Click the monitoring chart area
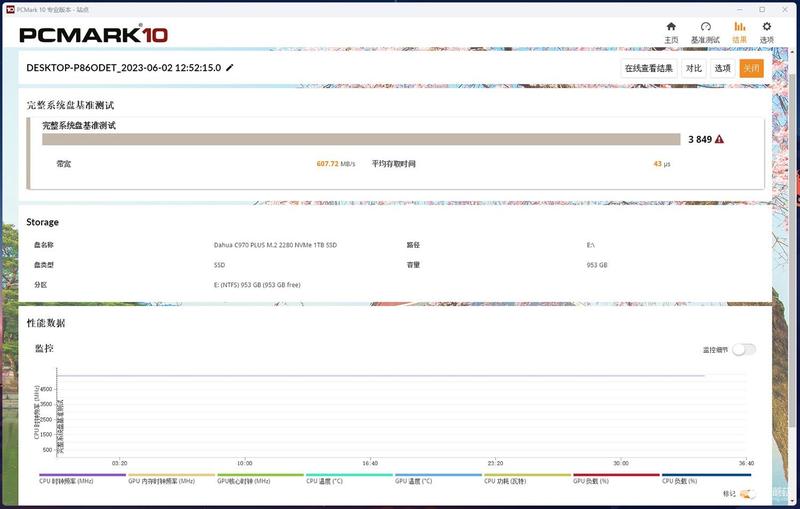 [401, 413]
